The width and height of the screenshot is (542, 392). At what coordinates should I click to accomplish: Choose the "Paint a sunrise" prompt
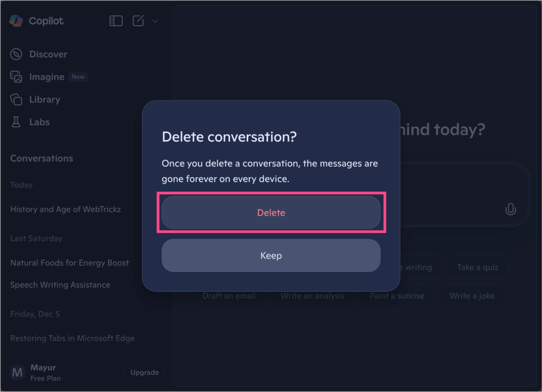pos(397,296)
